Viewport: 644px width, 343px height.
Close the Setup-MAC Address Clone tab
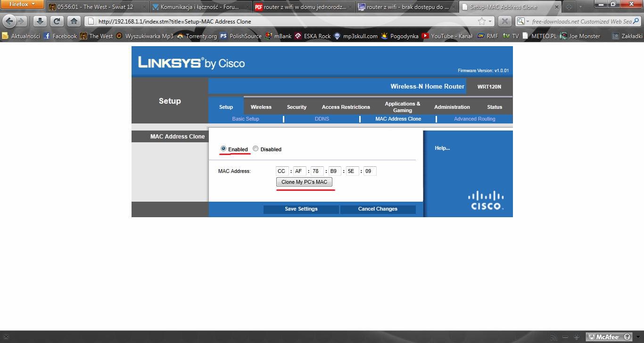coord(556,7)
